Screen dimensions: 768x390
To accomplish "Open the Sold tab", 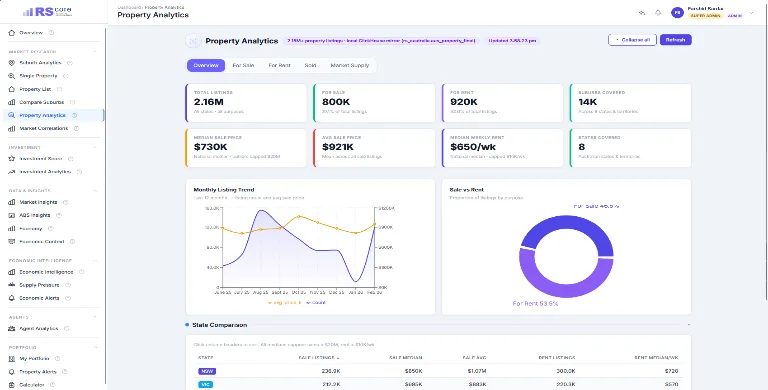I will click(310, 65).
